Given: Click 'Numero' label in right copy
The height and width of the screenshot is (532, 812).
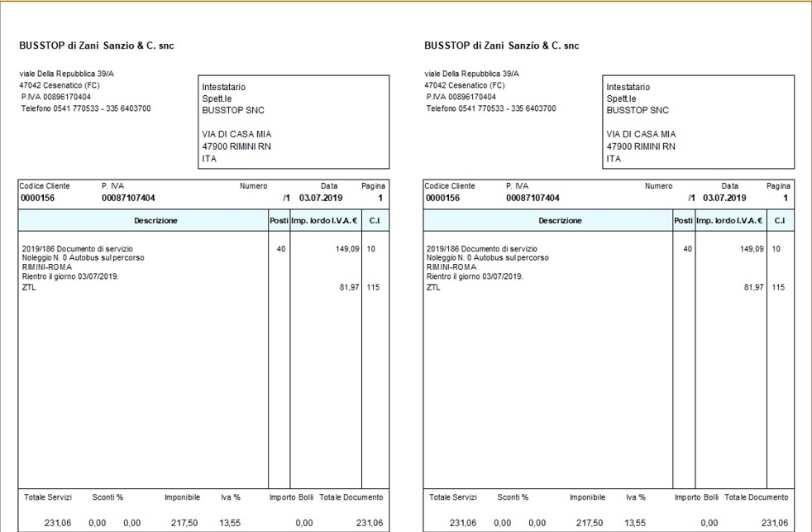Looking at the screenshot, I should click(659, 186).
